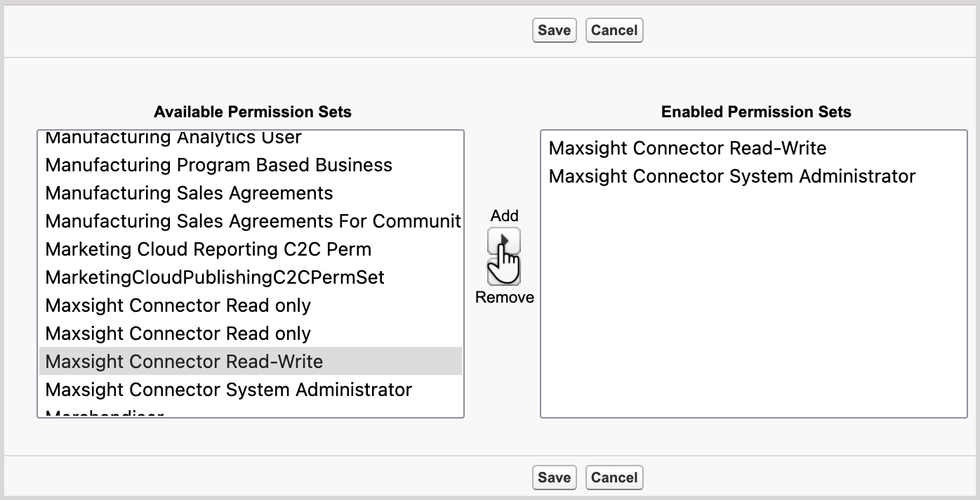Select the partially visible Merchandiser entry
The width and height of the screenshot is (980, 500).
tap(104, 414)
